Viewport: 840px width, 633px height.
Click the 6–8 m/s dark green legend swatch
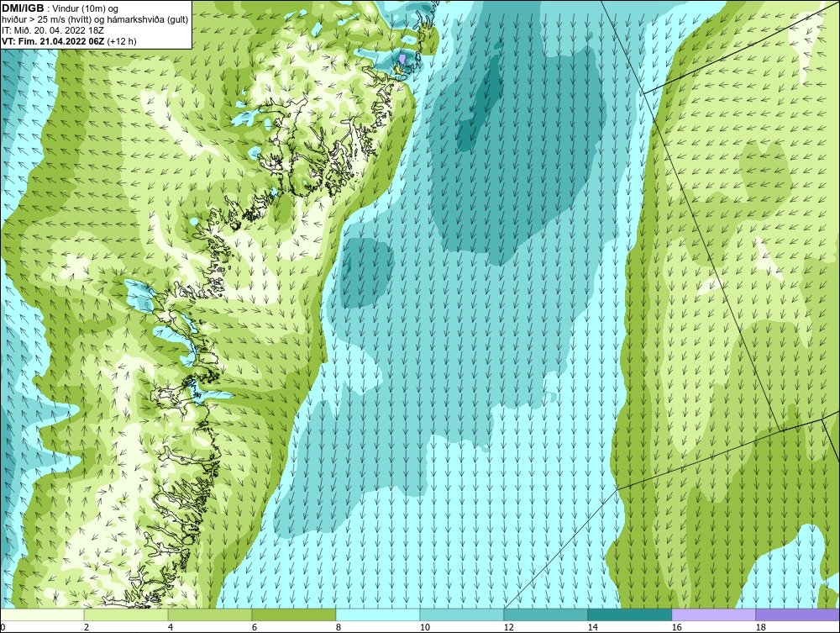(x=294, y=615)
